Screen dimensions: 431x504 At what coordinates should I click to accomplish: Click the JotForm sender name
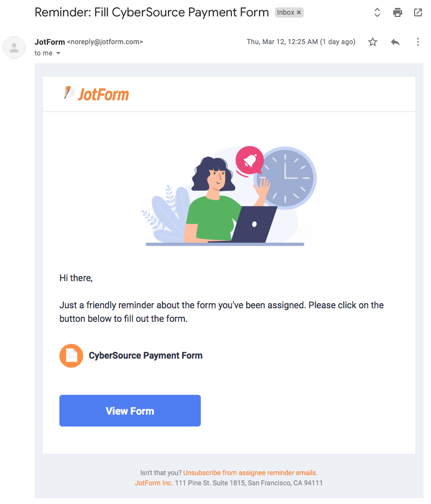pyautogui.click(x=50, y=42)
